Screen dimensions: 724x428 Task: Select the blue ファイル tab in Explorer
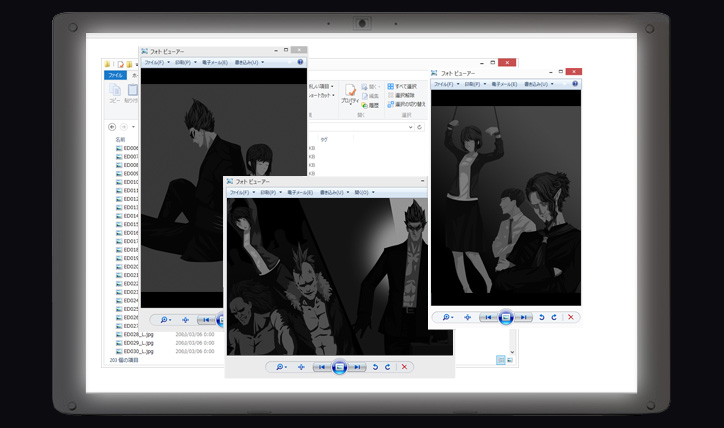point(115,75)
